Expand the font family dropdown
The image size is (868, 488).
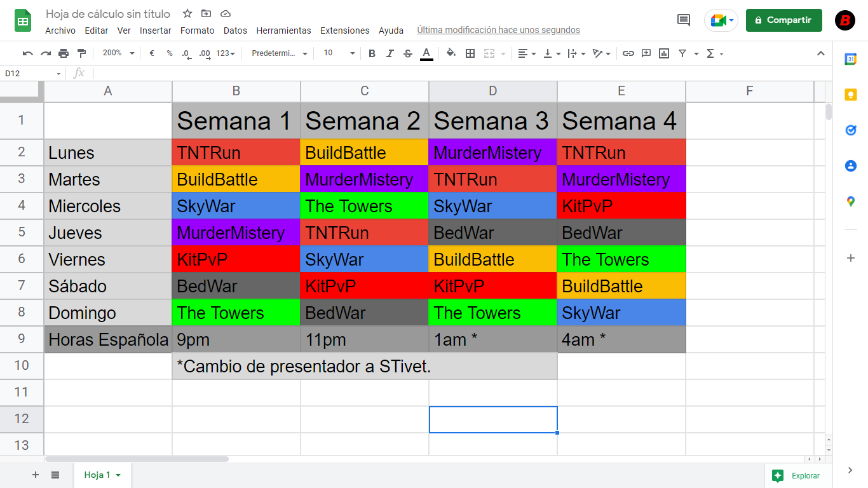[x=280, y=53]
